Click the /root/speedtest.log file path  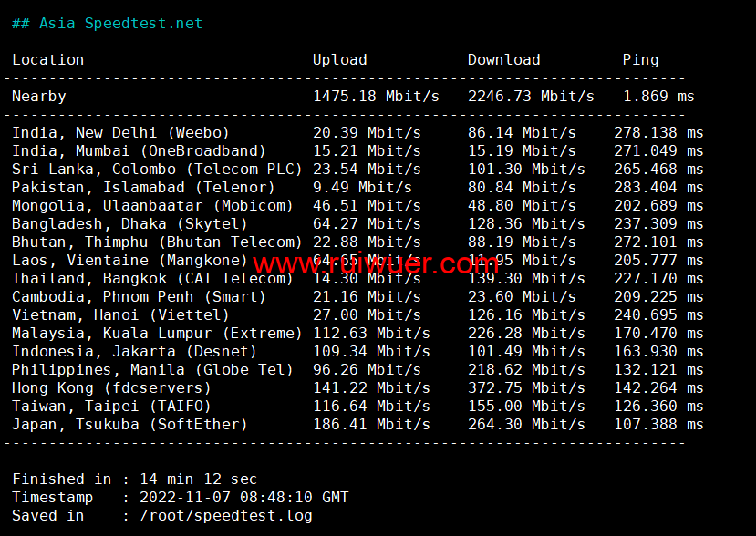pyautogui.click(x=225, y=516)
